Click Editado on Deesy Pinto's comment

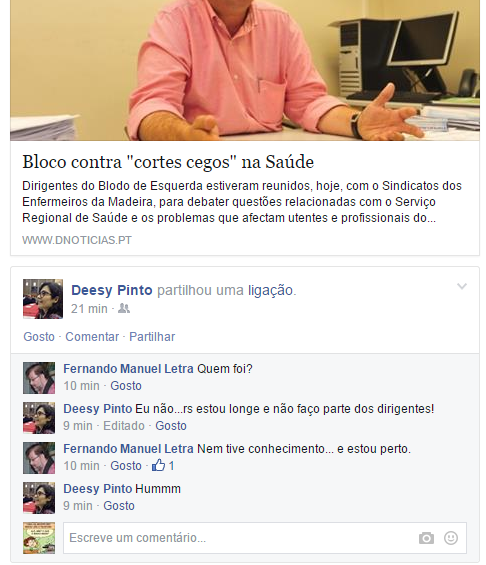124,426
